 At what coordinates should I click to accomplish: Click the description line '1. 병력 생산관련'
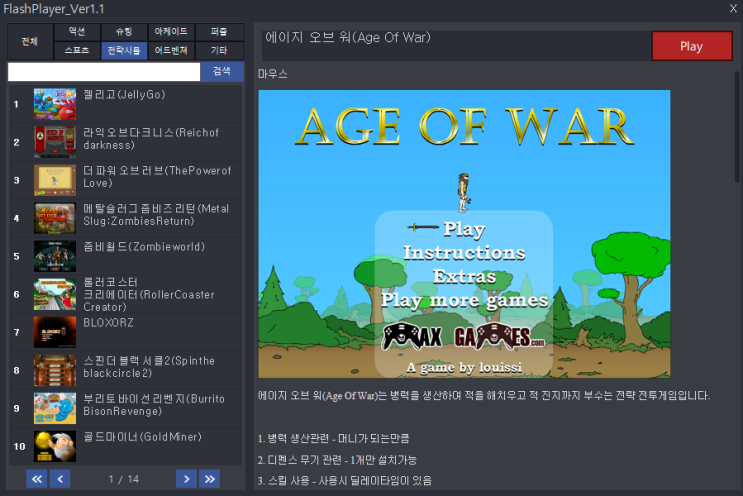(334, 439)
